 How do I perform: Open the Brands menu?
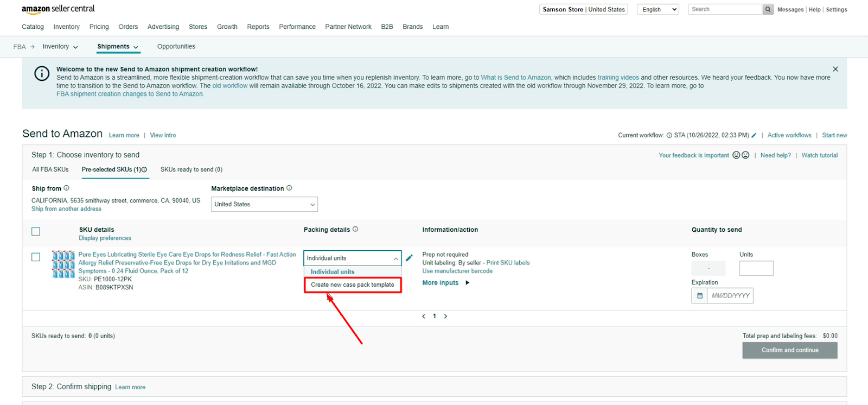[413, 27]
